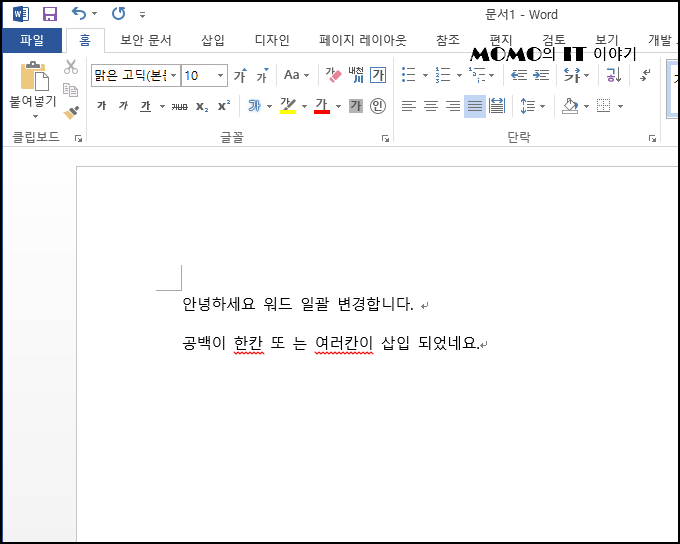Toggle superscript formatting
Viewport: 680px width, 544px height.
tap(224, 106)
